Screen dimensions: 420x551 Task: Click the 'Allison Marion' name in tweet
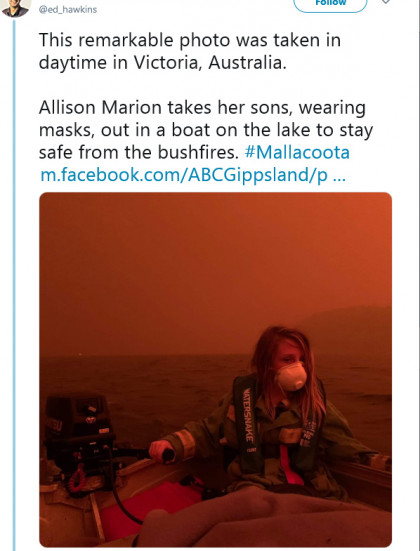(x=100, y=108)
